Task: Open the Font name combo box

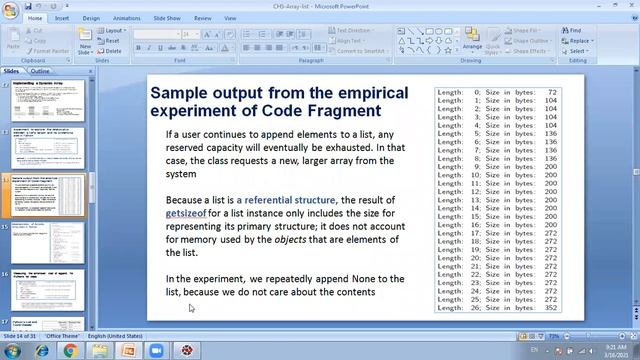Action: (x=157, y=34)
